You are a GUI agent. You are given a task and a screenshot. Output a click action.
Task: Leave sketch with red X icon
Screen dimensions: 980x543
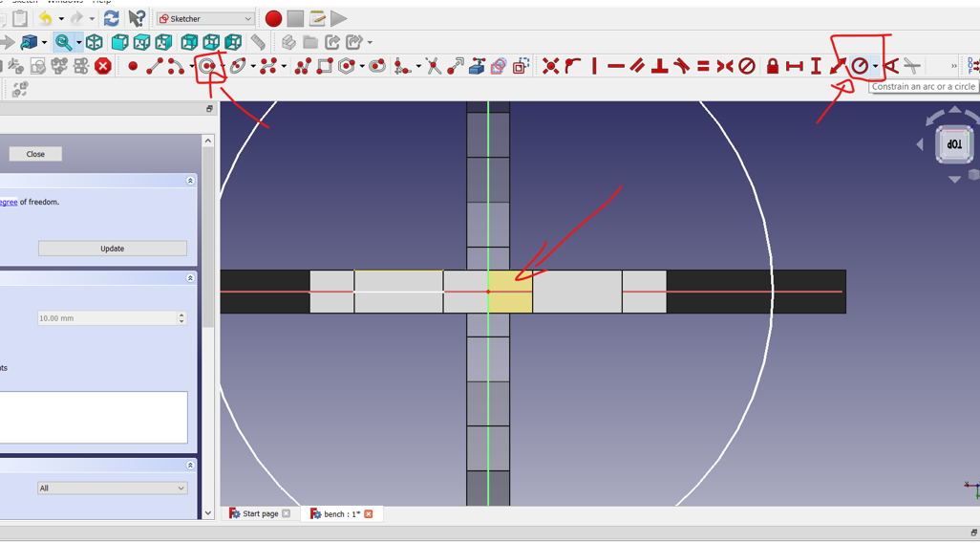(x=103, y=66)
